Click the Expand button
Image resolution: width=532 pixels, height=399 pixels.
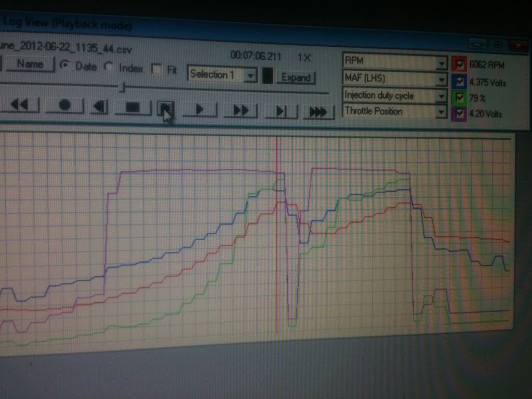[x=296, y=78]
